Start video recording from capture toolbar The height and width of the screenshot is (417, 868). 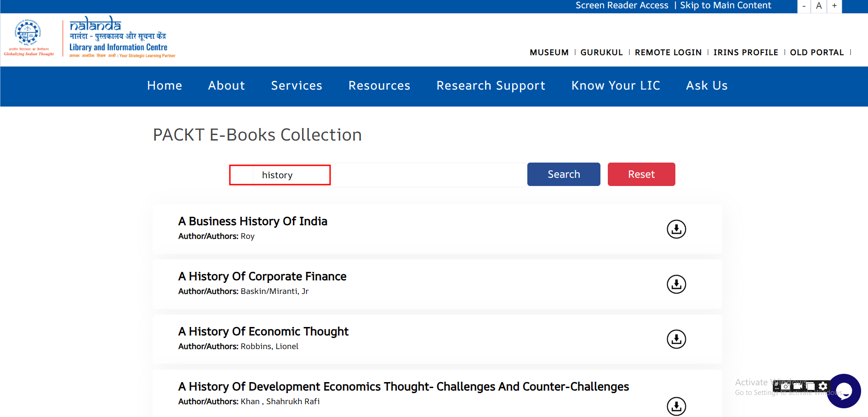point(798,386)
